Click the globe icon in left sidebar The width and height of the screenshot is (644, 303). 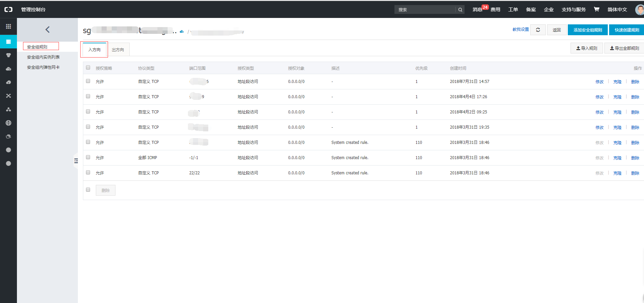pos(8,123)
